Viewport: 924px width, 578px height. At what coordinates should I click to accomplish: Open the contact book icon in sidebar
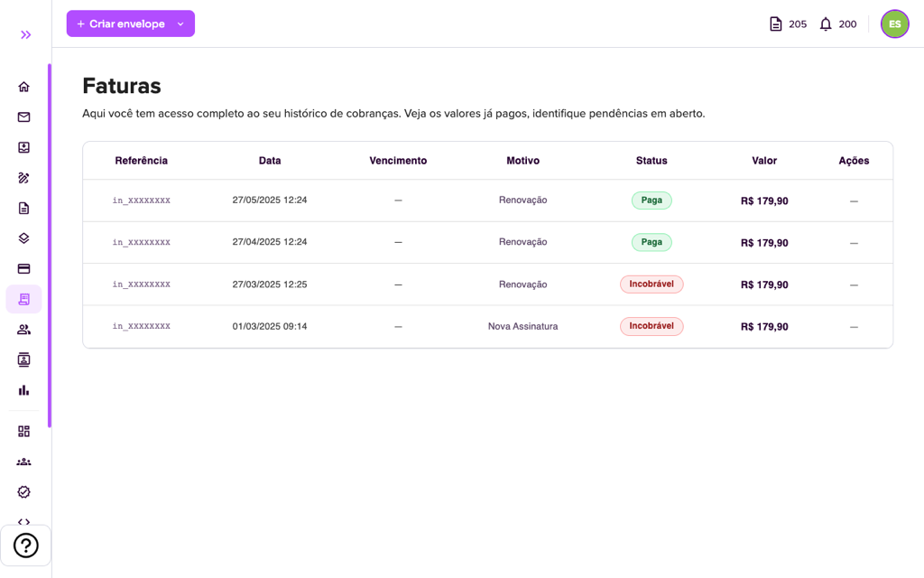click(23, 359)
